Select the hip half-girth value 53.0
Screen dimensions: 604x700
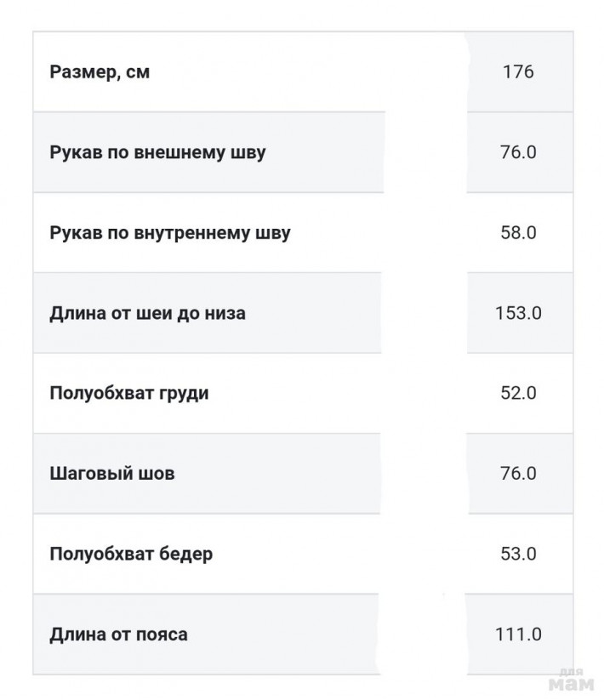pos(518,555)
